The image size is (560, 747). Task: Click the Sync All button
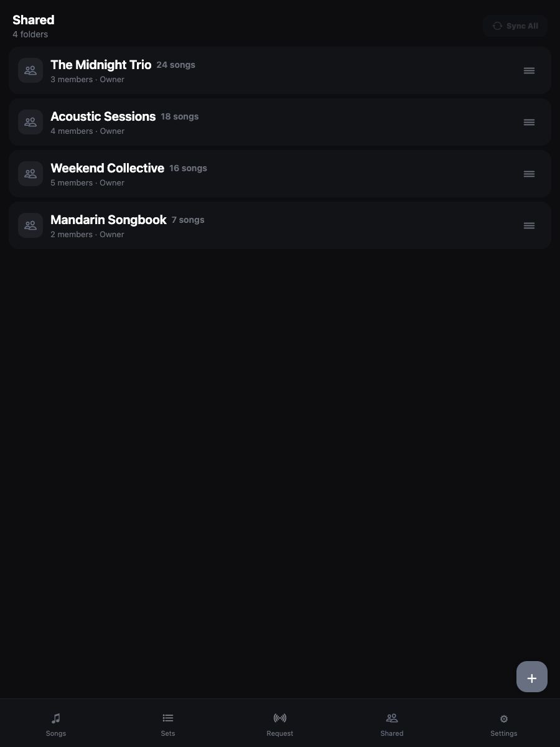(515, 26)
